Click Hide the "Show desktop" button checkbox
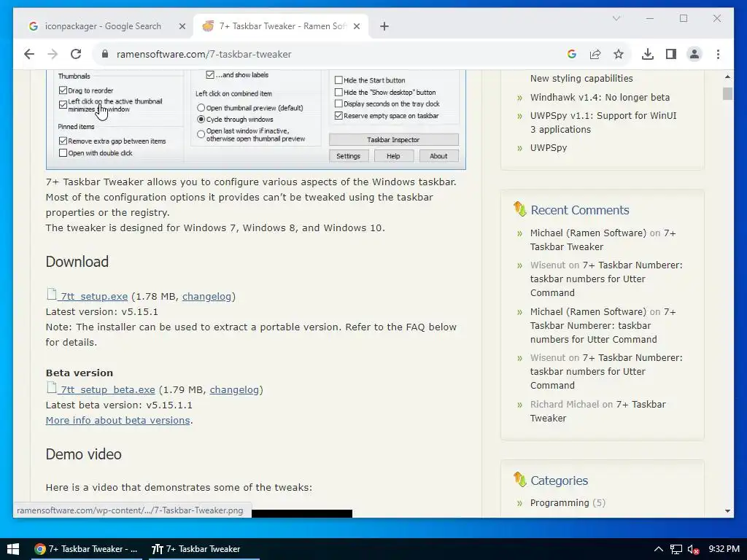747x560 pixels. tap(338, 92)
